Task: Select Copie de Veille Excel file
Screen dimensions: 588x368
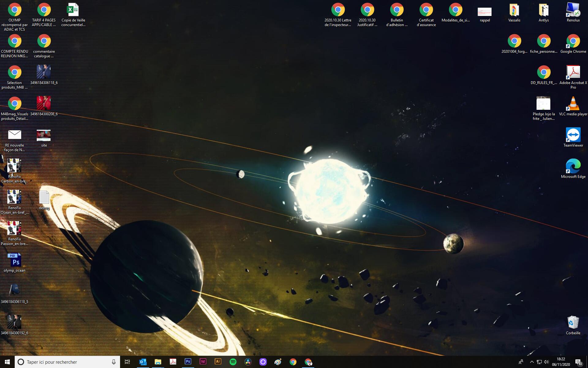Action: click(x=73, y=10)
